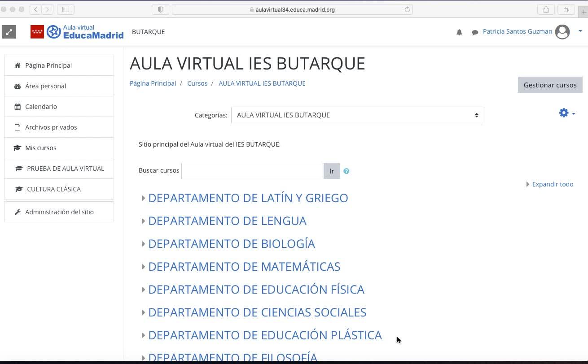
Task: Click AULA VIRTUAL IES BUTARQUE breadcrumb
Action: pyautogui.click(x=262, y=83)
